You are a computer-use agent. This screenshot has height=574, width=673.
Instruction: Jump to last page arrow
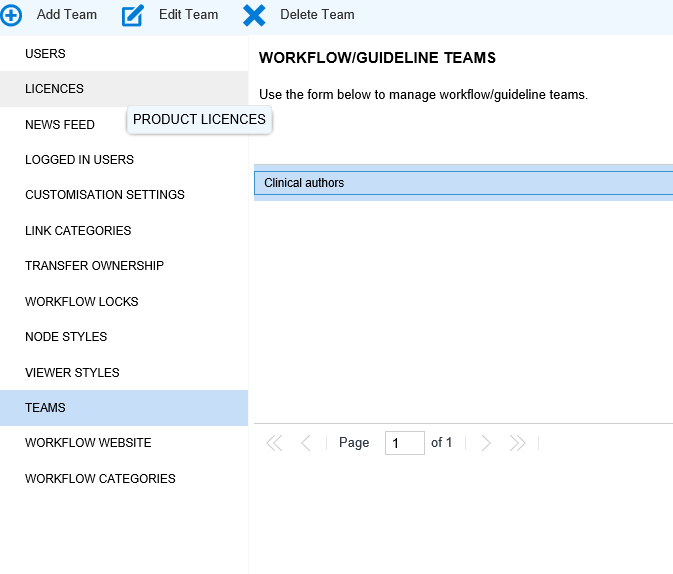coord(517,443)
